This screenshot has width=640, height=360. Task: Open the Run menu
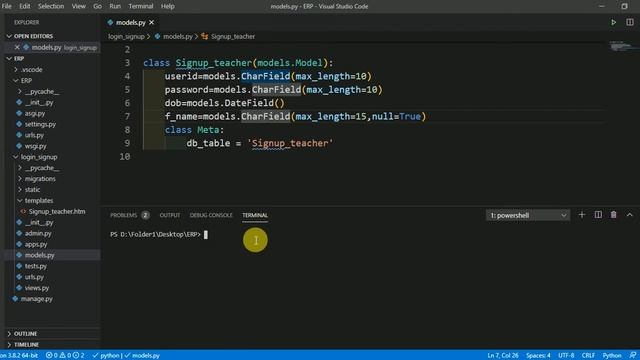(115, 6)
